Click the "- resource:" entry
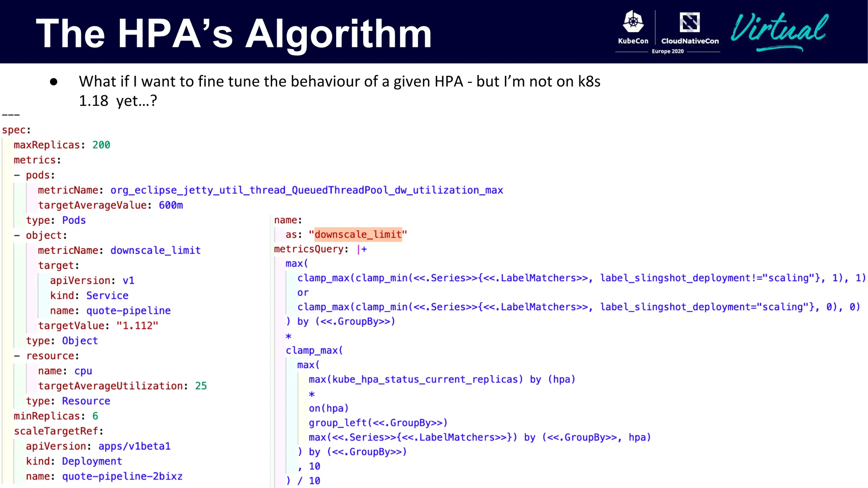The height and width of the screenshot is (488, 868). [x=47, y=356]
